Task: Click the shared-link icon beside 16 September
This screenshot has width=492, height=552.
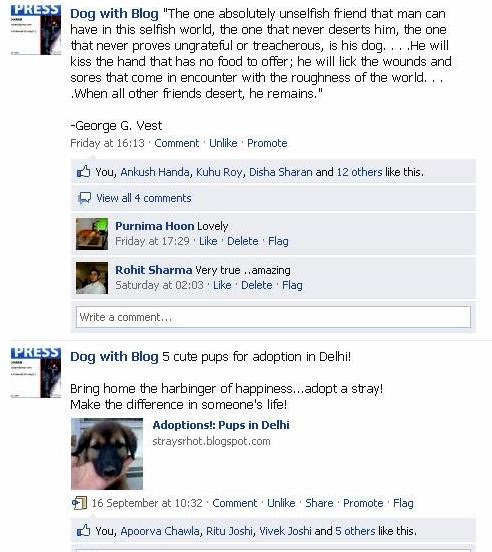Action: [79, 503]
